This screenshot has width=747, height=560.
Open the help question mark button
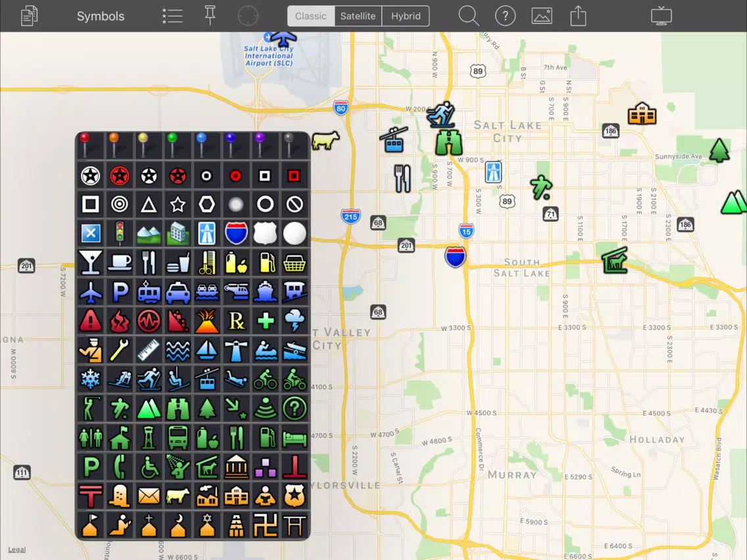pos(505,16)
